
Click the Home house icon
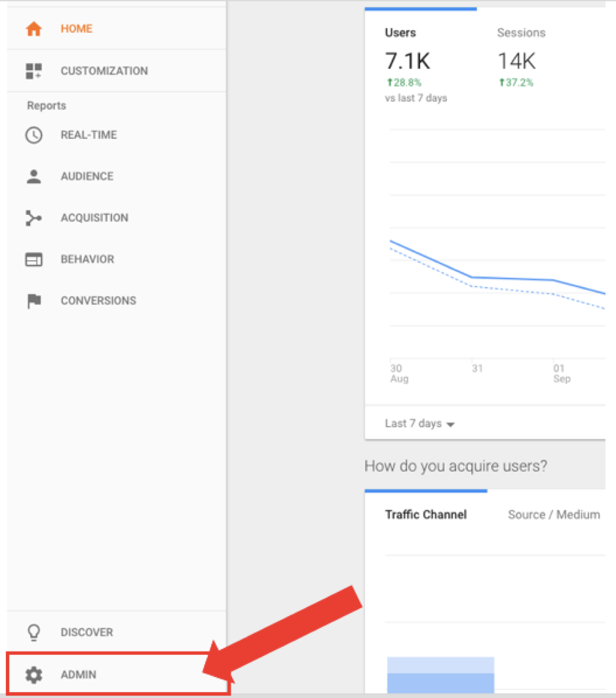point(33,29)
